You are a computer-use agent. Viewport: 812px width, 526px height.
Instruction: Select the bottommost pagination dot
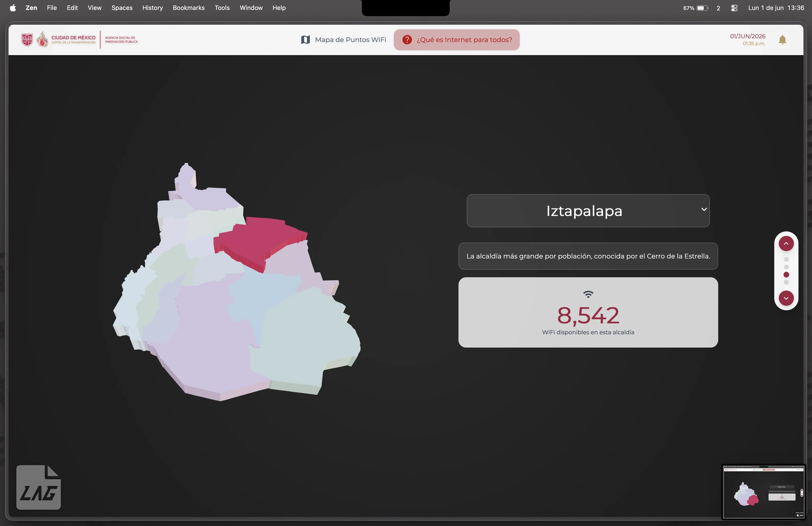tap(786, 282)
